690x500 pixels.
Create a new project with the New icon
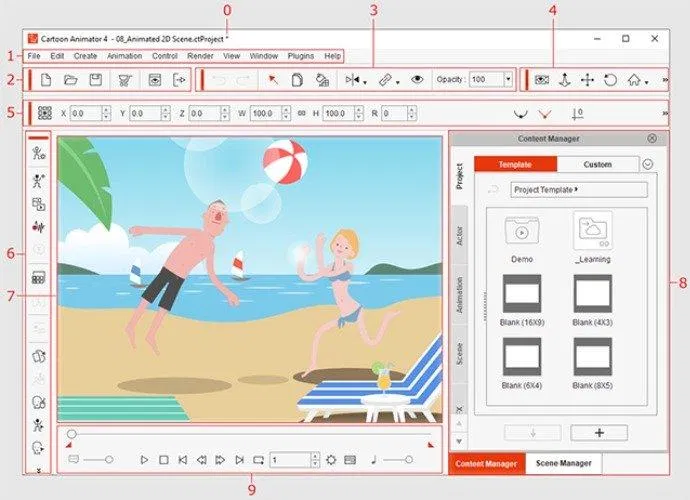(46, 80)
